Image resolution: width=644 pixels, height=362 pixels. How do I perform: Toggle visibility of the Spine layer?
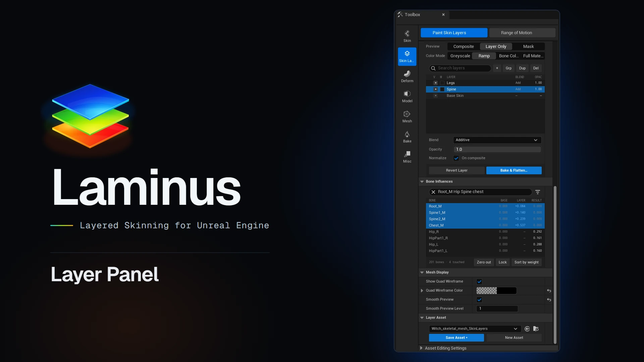point(435,89)
